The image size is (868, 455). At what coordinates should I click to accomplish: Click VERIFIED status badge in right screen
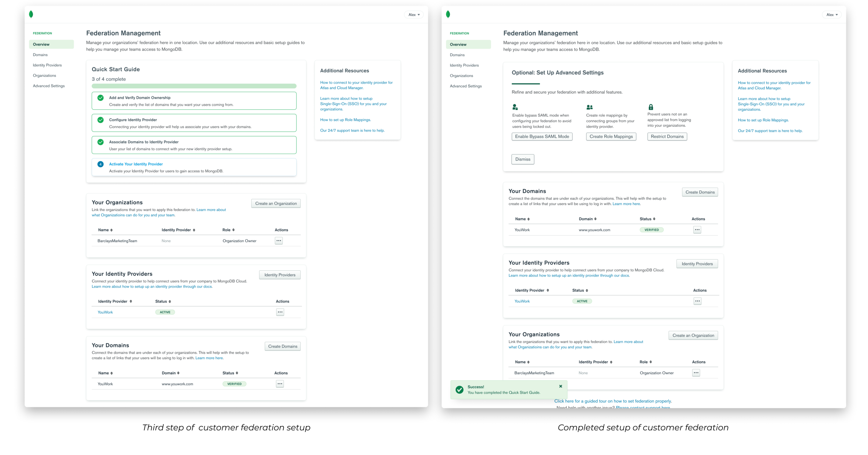point(652,230)
